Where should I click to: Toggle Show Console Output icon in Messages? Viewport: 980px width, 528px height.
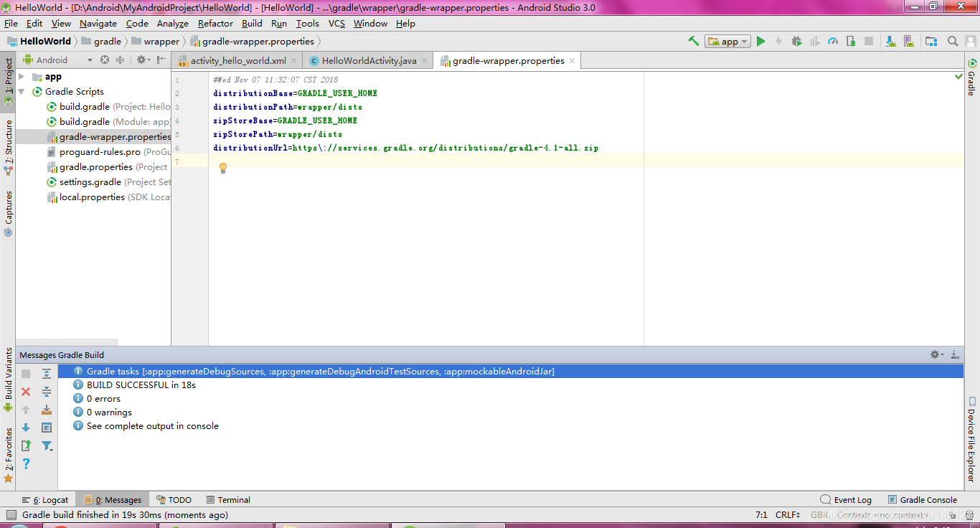[x=47, y=428]
